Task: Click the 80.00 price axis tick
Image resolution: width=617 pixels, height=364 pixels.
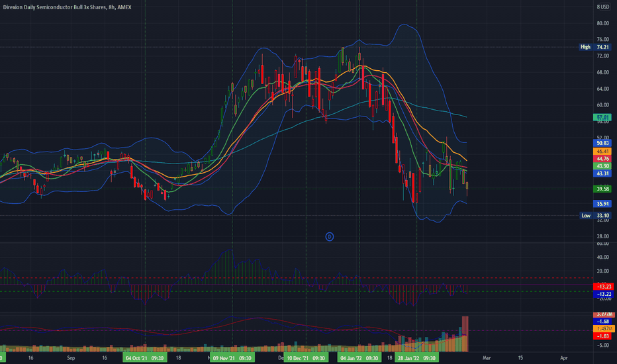Action: pyautogui.click(x=602, y=23)
